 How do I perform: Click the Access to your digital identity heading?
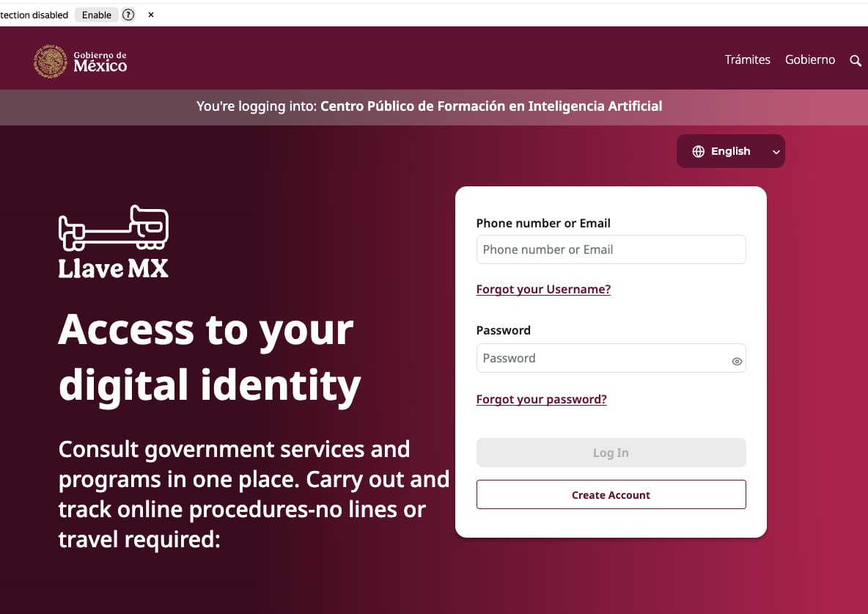coord(209,357)
